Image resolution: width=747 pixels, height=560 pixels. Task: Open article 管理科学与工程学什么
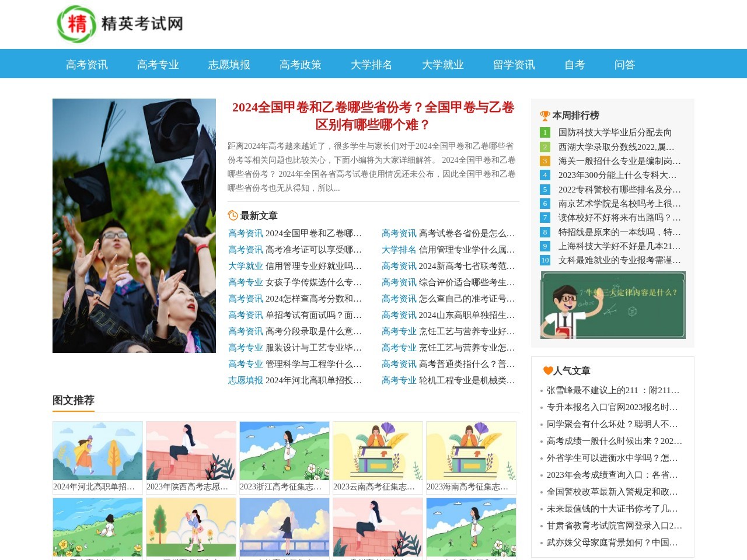coord(313,364)
